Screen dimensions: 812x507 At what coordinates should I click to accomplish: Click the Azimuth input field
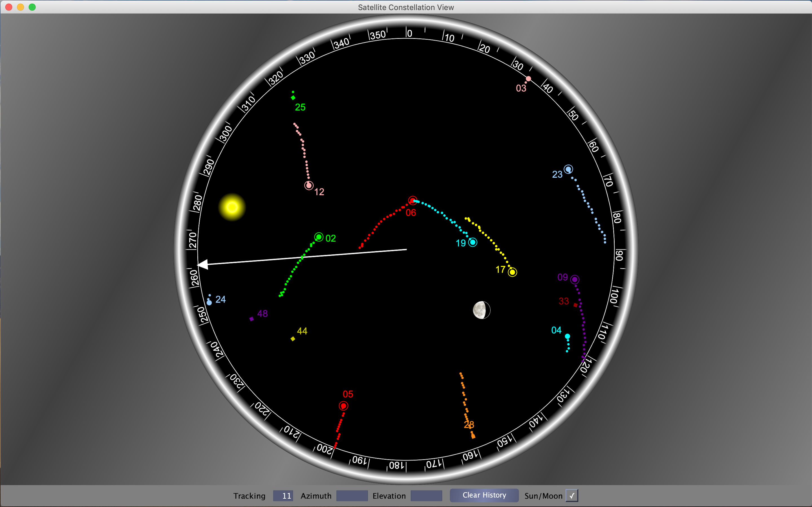point(352,496)
